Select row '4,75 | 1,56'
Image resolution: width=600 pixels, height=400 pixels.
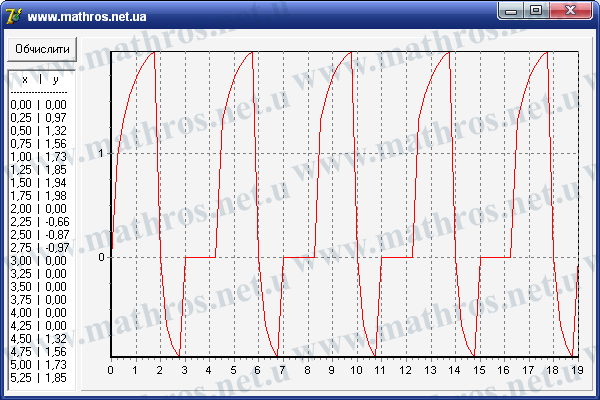click(x=39, y=352)
